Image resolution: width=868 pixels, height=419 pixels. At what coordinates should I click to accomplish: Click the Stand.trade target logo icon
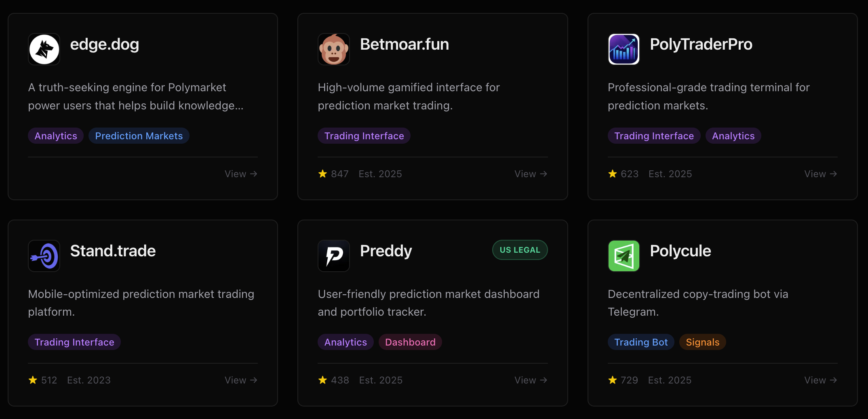(x=44, y=256)
